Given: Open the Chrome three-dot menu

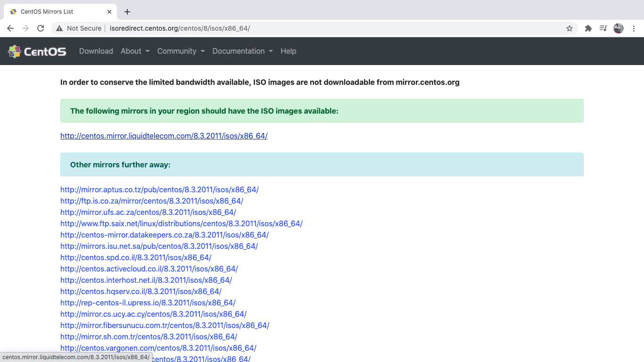Looking at the screenshot, I should click(634, 28).
